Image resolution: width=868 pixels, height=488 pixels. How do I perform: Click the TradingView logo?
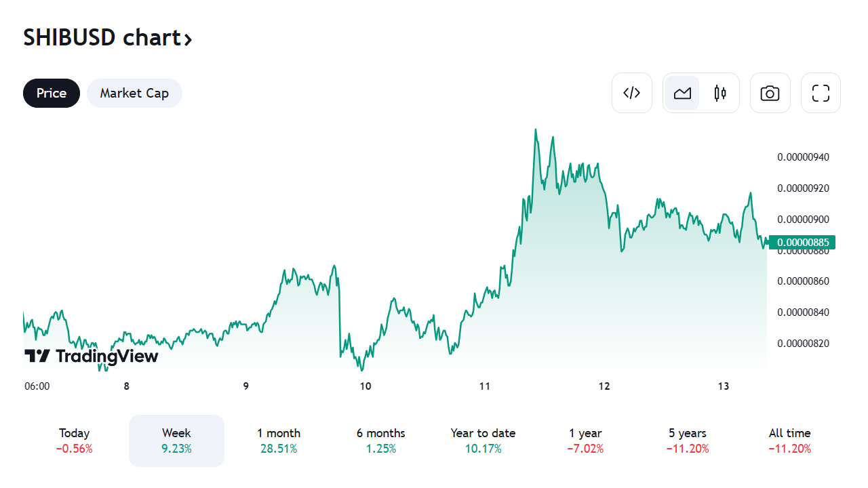92,356
